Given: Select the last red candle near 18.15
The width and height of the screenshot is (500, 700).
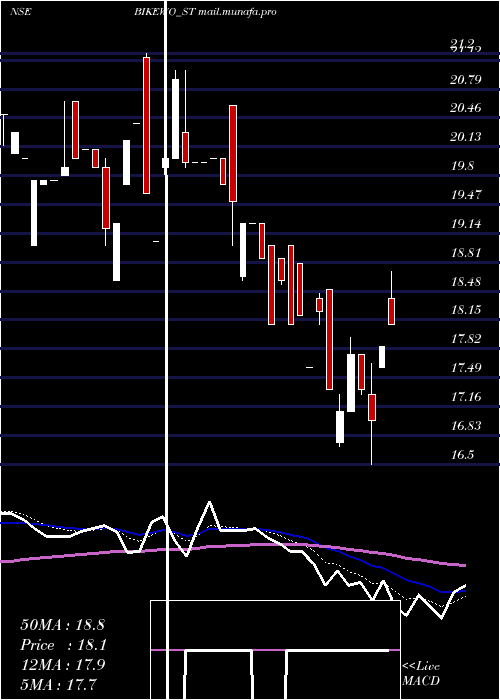Looking at the screenshot, I should [x=392, y=311].
